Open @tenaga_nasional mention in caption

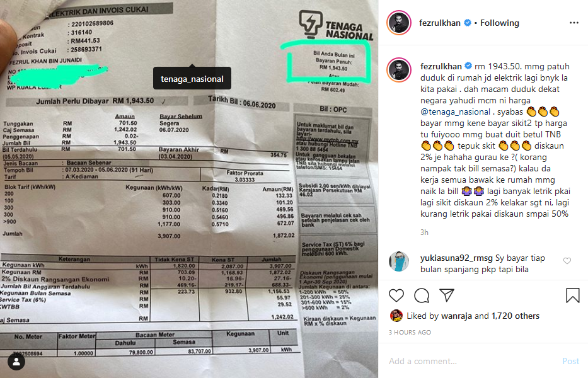coord(455,112)
